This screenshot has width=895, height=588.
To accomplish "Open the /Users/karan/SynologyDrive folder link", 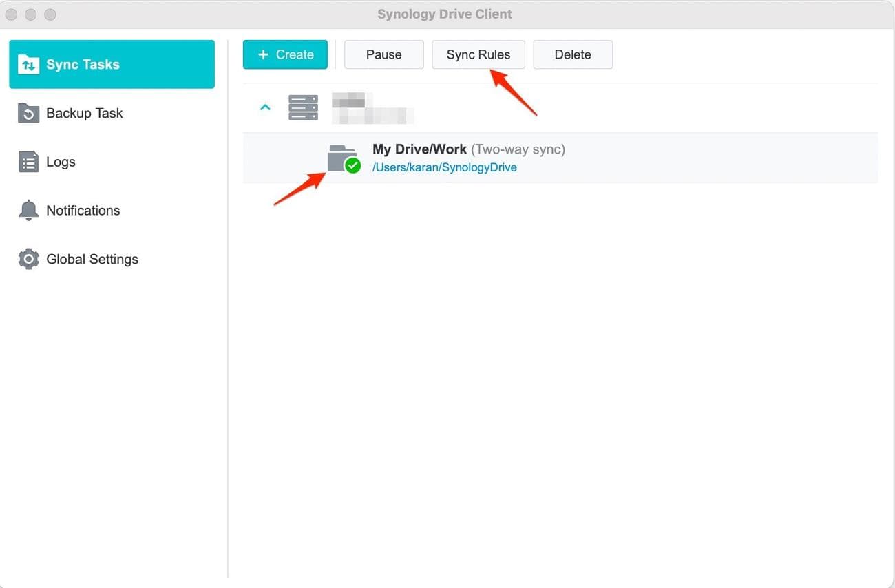I will coord(444,167).
